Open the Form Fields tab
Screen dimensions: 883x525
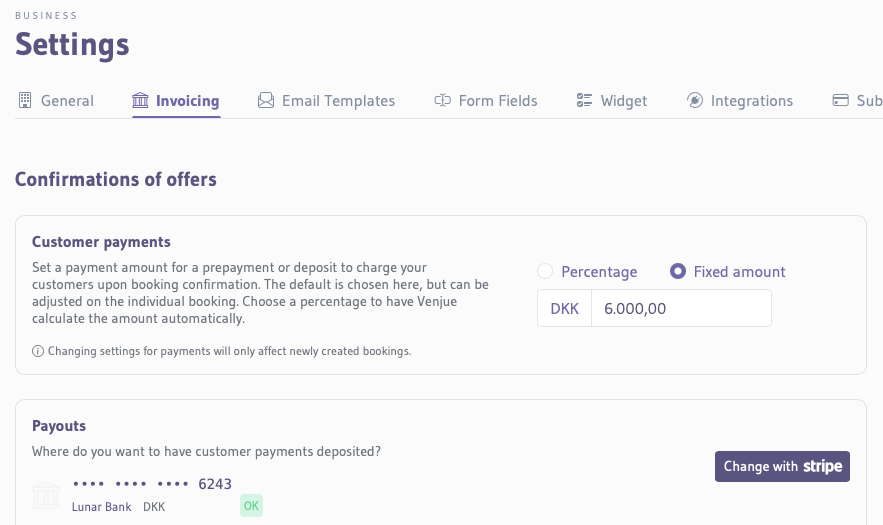pos(498,100)
